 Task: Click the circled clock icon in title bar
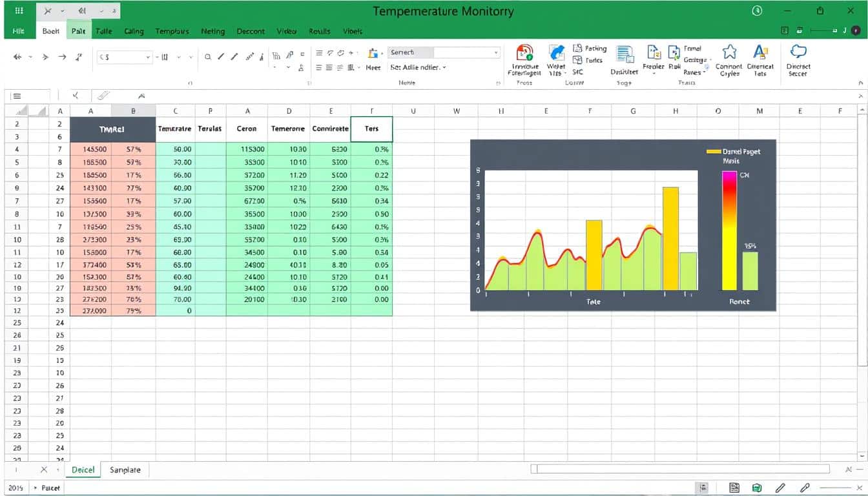pos(758,11)
